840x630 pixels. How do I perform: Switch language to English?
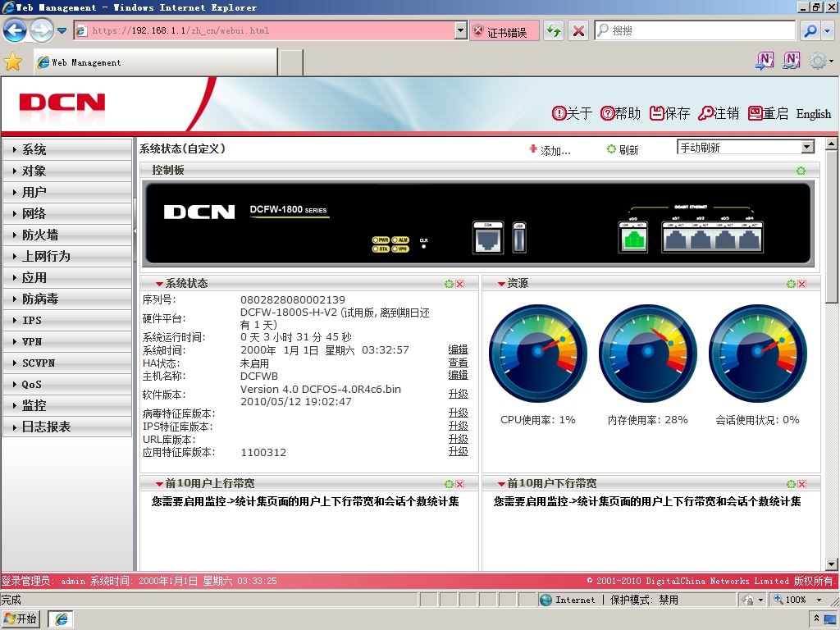[x=813, y=113]
